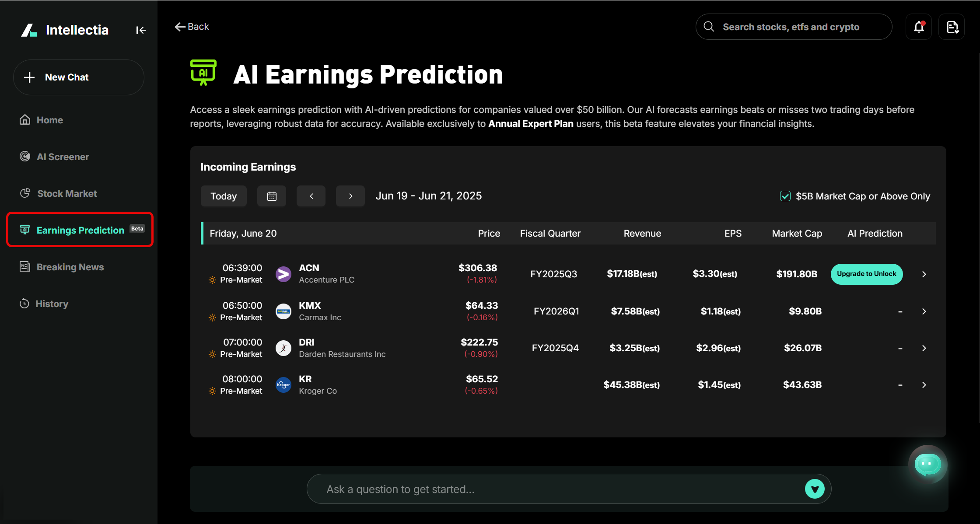The width and height of the screenshot is (980, 524).
Task: Open the search icon in top bar
Action: 709,27
